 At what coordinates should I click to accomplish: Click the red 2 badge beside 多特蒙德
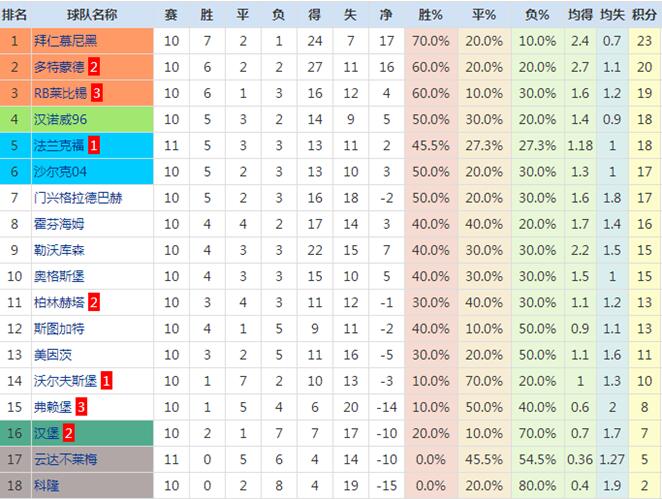94,67
